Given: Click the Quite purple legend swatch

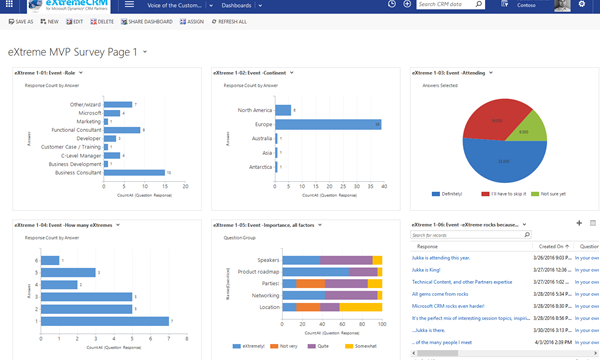Looking at the screenshot, I should pyautogui.click(x=311, y=346).
